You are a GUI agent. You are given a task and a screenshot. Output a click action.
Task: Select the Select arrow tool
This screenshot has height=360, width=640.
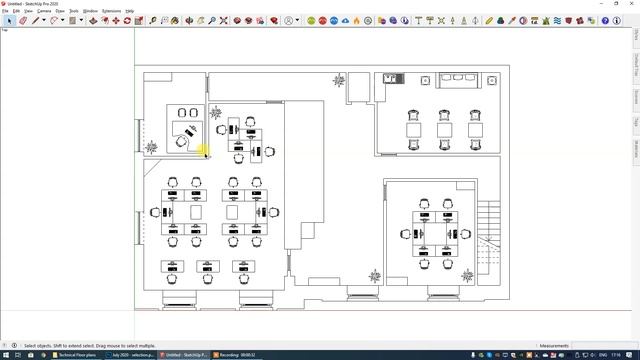tap(9, 20)
